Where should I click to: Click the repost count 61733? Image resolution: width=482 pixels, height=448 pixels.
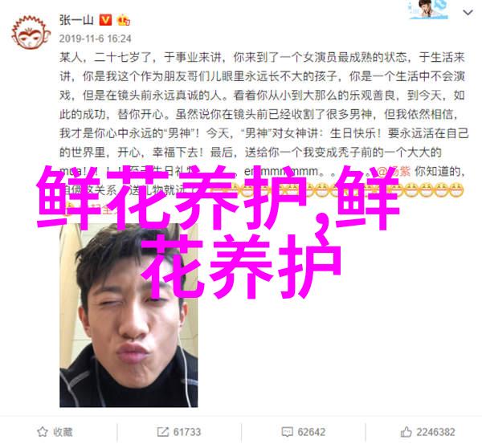point(187,432)
